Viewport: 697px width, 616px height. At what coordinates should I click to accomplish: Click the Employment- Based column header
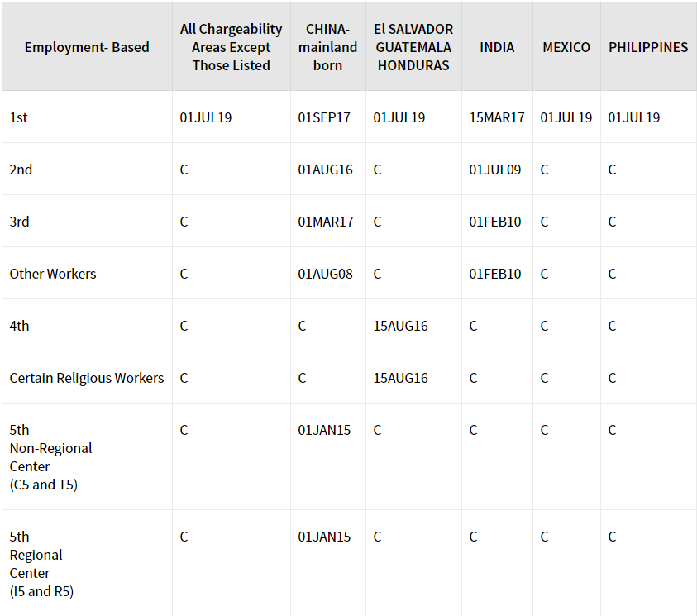[x=87, y=47]
